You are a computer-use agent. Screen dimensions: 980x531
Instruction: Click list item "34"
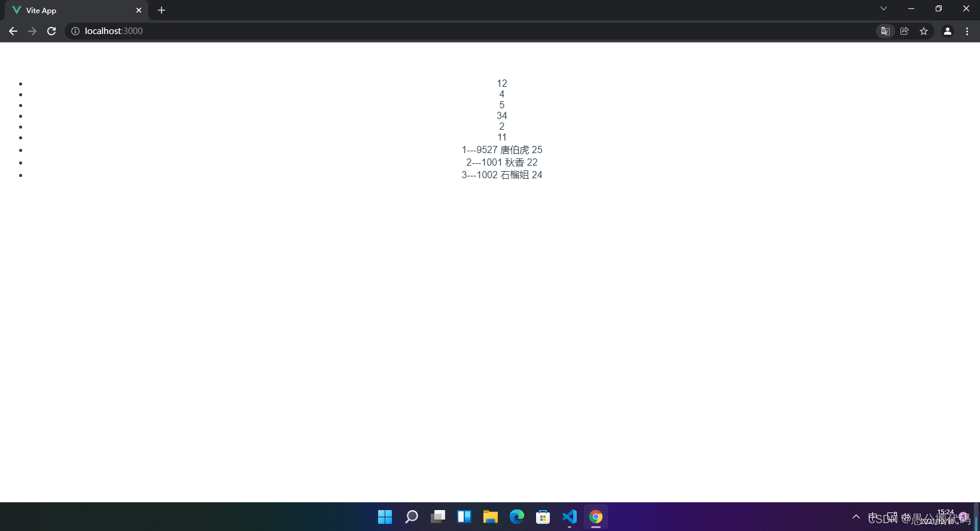[502, 116]
